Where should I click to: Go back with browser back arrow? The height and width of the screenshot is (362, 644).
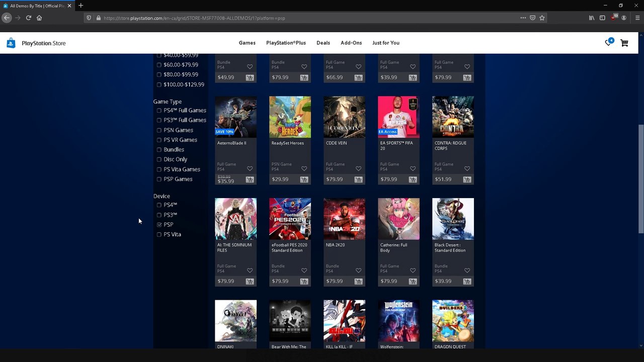tap(7, 18)
